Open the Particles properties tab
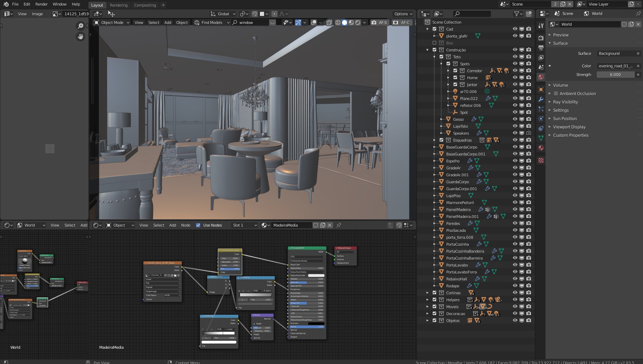Image resolution: width=643 pixels, height=364 pixels. point(541,109)
